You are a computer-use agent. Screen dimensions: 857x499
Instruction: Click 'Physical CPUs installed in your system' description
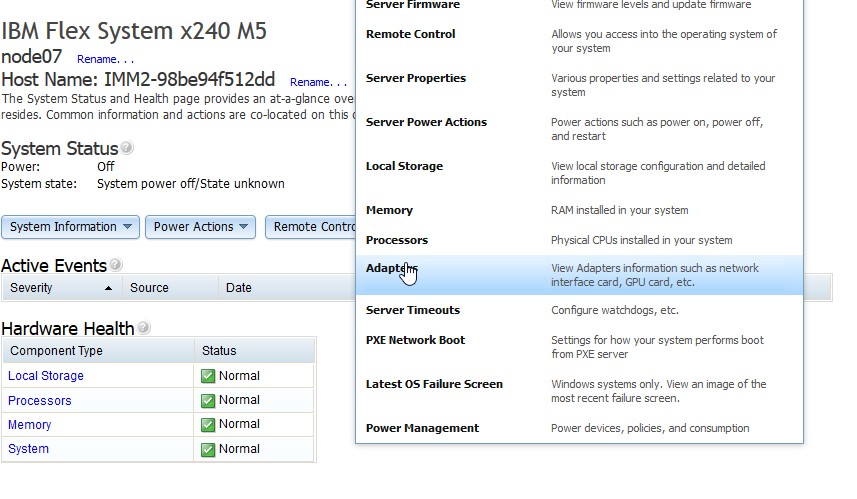[642, 240]
